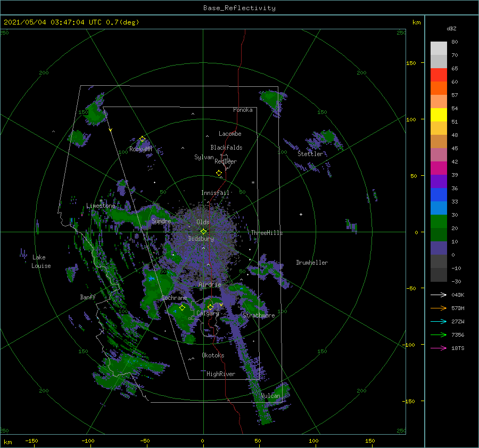Select the magenta 42-39 dBZ swatch
The width and height of the screenshot is (479, 448).
click(439, 168)
